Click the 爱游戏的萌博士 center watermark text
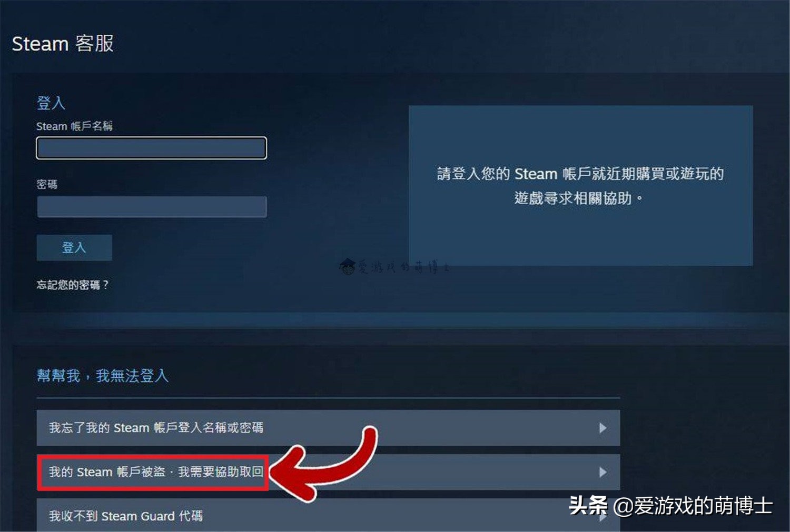Image resolution: width=790 pixels, height=532 pixels. tap(404, 267)
